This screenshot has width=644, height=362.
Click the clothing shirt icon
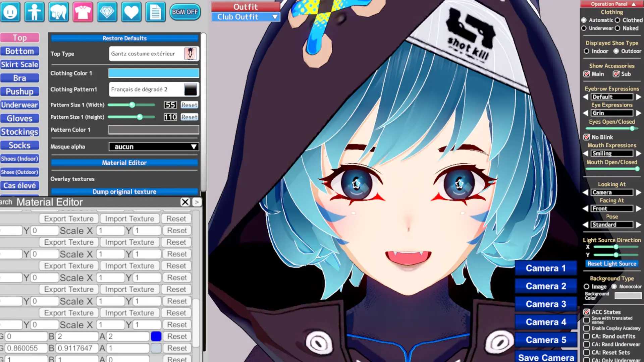(83, 12)
